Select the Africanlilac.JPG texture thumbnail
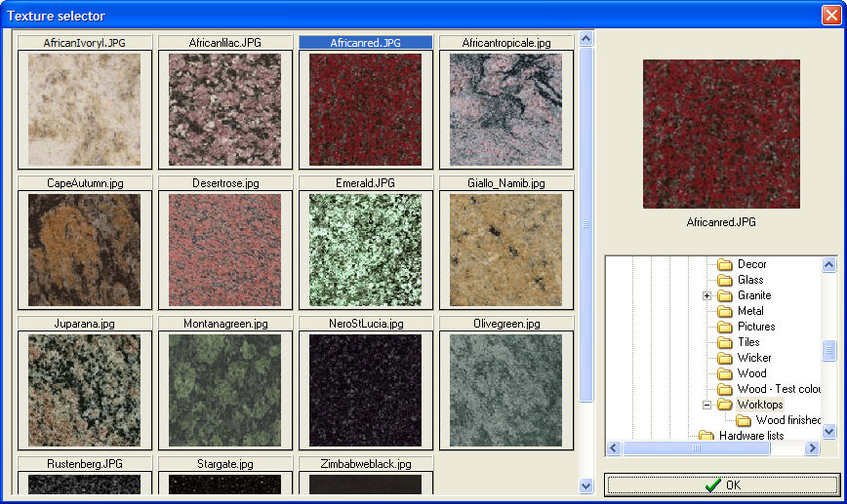This screenshot has width=847, height=504. pos(224,109)
